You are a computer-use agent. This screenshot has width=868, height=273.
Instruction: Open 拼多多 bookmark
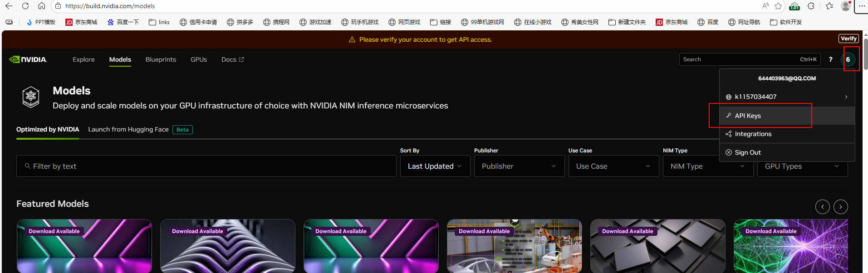pyautogui.click(x=240, y=22)
